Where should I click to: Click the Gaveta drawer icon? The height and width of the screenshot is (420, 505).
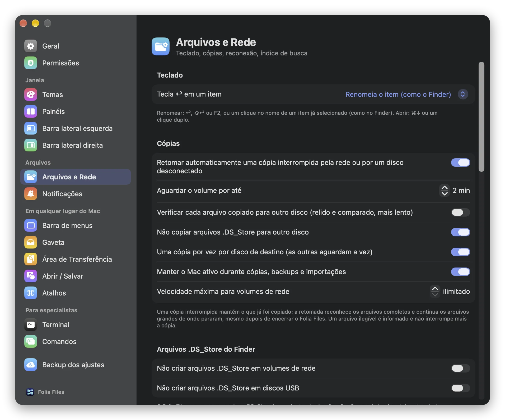(x=31, y=242)
